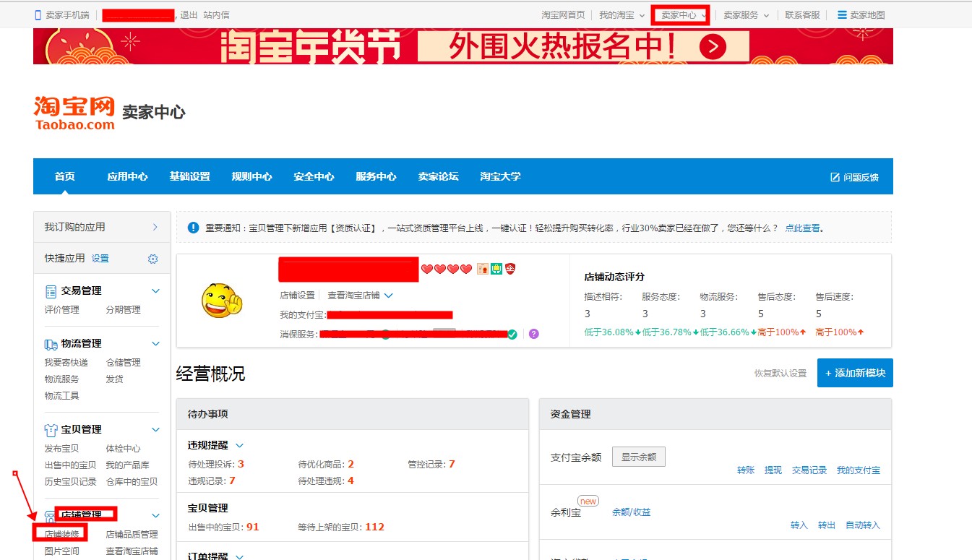Open the 快捷应用 settings gear icon
The width and height of the screenshot is (972, 560).
click(x=152, y=258)
